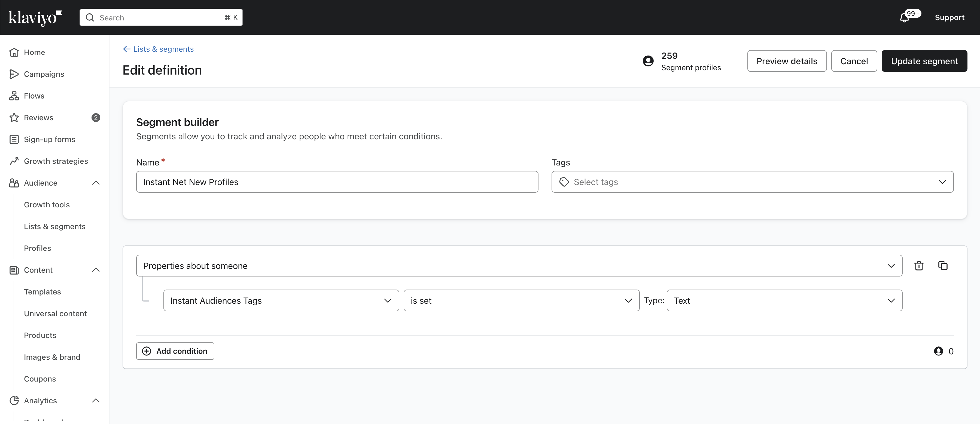Duplicate the condition with copy icon

point(943,265)
